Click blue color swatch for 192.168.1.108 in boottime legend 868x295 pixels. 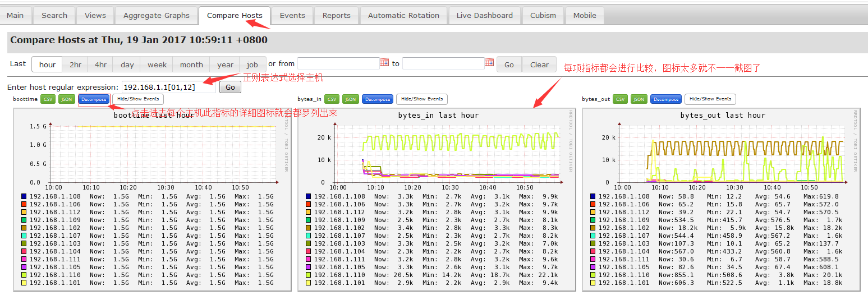pos(24,197)
